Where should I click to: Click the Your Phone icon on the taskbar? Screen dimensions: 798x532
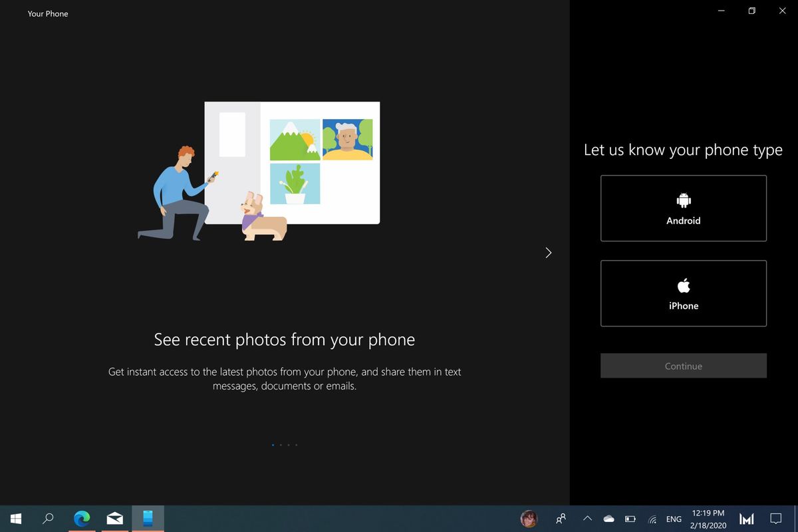click(x=148, y=518)
